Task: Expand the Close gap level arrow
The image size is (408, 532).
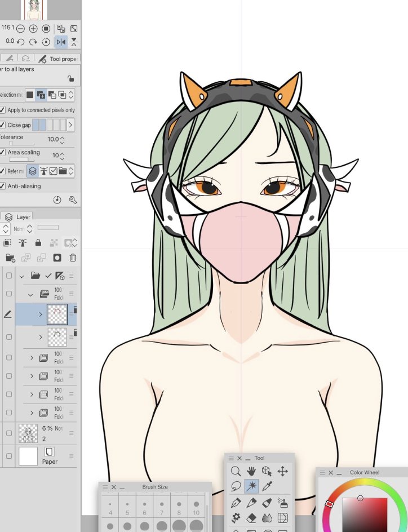Action: point(70,125)
